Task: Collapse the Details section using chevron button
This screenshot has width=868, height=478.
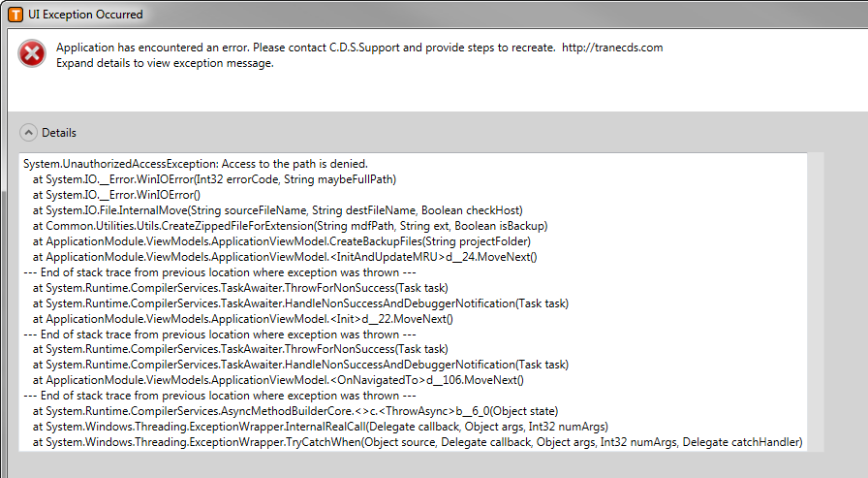Action: 28,133
